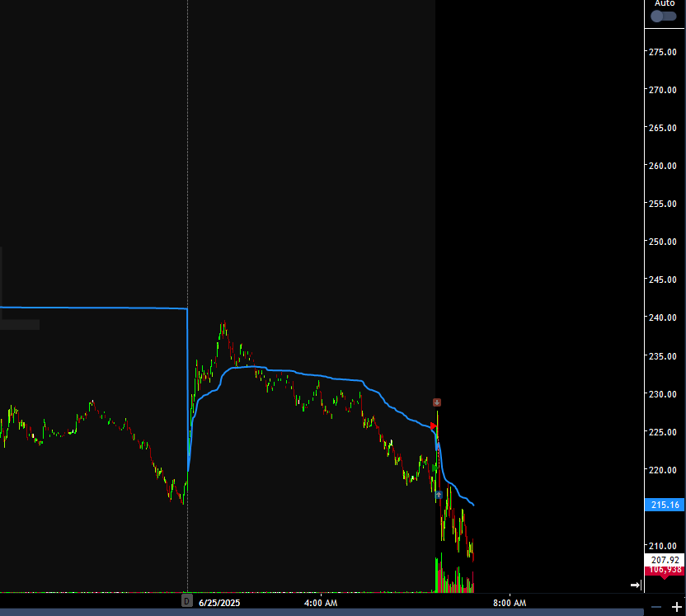Click the red 106,938 volume label
Screen dimensions: 686x616
coord(665,570)
